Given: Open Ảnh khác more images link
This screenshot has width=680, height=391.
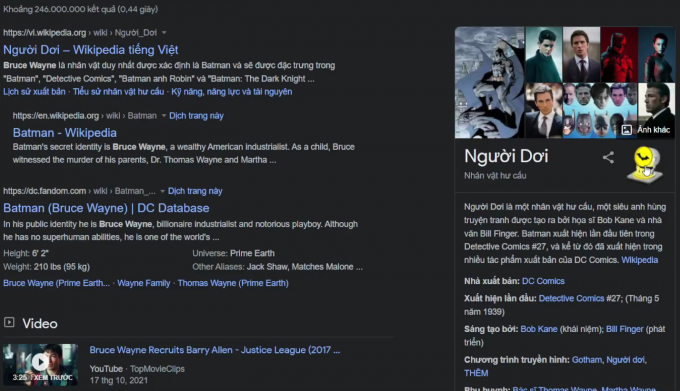Looking at the screenshot, I should [653, 130].
